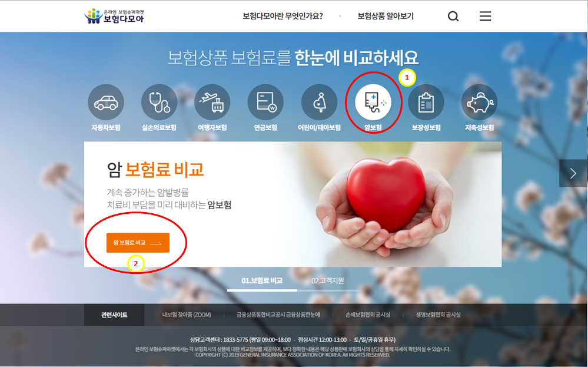Open the search magnifier icon
The image size is (588, 367).
[x=453, y=16]
